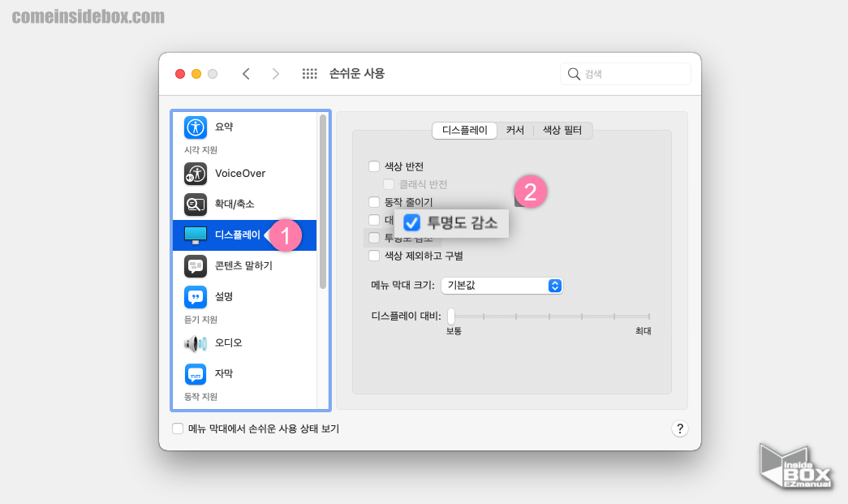Uncheck the enlarged 투명도 감소 checkbox
848x504 pixels.
[x=412, y=222]
